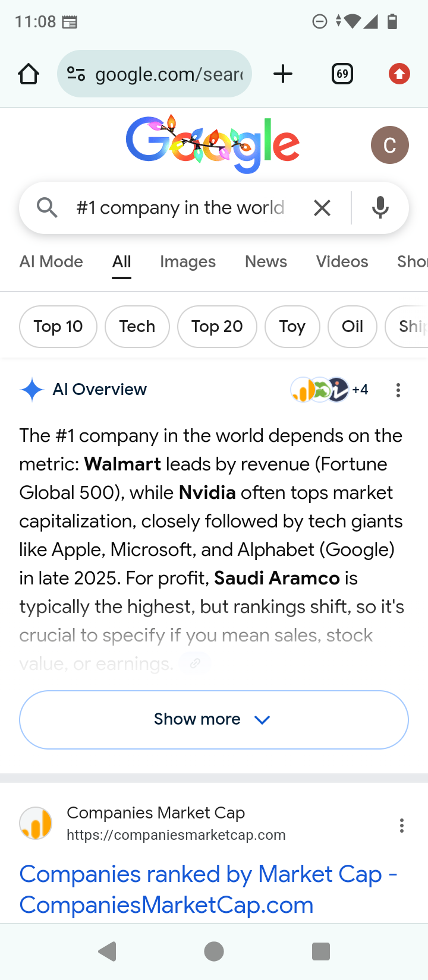Clear the search query with X icon
Screen dimensions: 428x980
[322, 208]
